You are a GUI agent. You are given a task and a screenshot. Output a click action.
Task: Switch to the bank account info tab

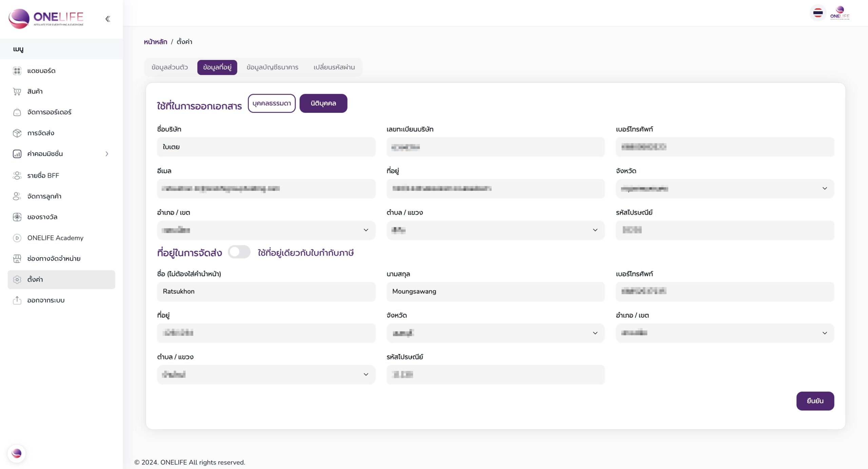pyautogui.click(x=272, y=67)
